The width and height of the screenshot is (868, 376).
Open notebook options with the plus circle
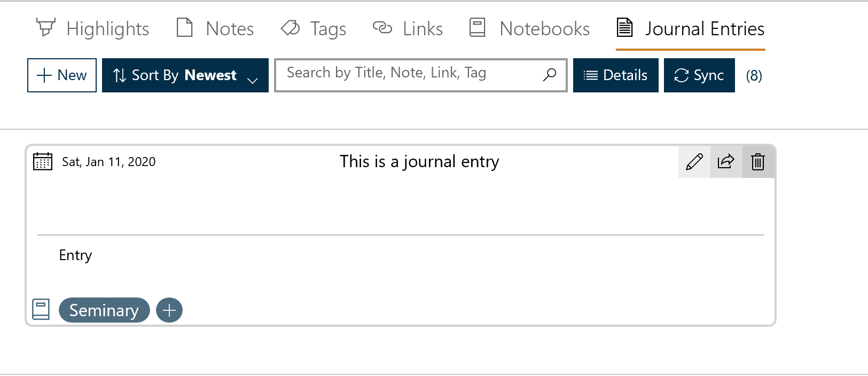click(169, 310)
